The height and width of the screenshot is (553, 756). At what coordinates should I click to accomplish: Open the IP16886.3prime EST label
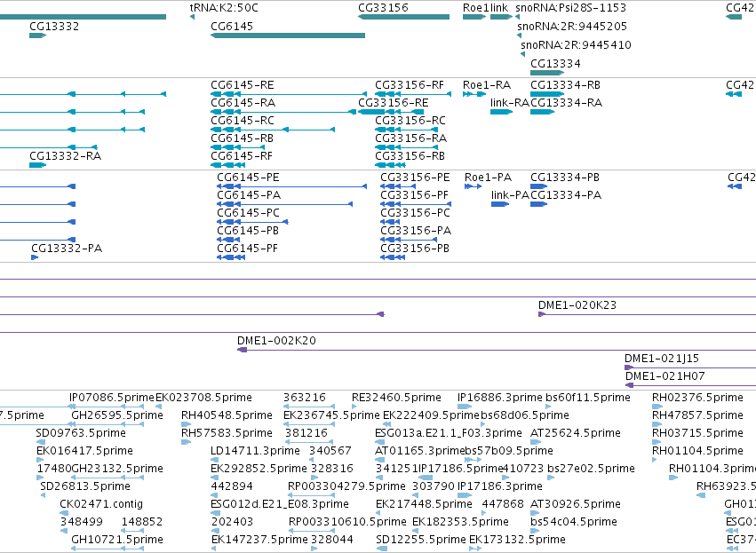(x=500, y=398)
